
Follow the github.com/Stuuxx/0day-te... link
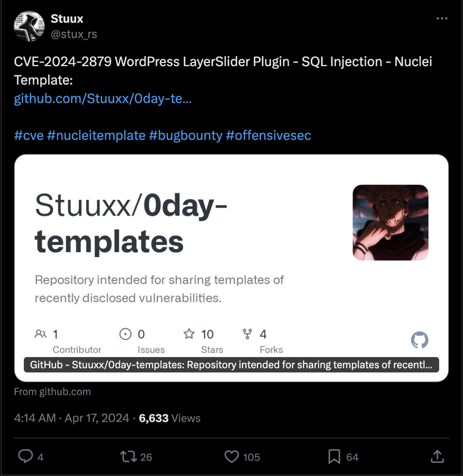click(x=103, y=99)
